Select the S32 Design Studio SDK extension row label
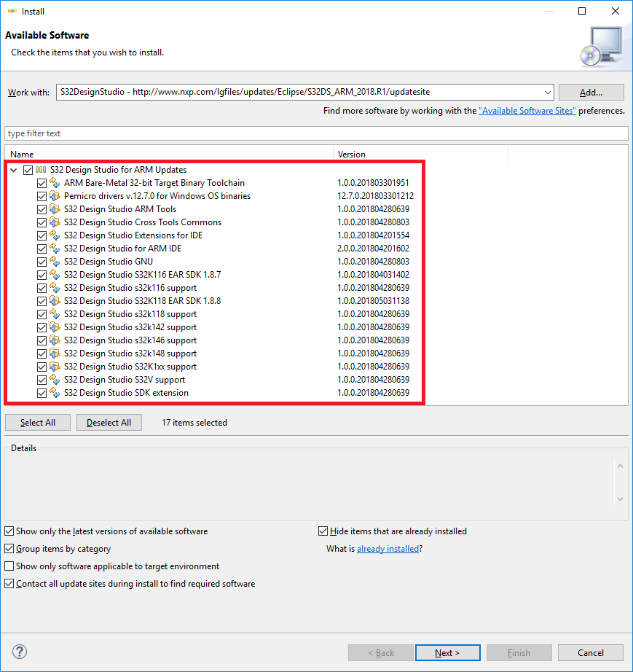The width and height of the screenshot is (633, 672). point(126,393)
